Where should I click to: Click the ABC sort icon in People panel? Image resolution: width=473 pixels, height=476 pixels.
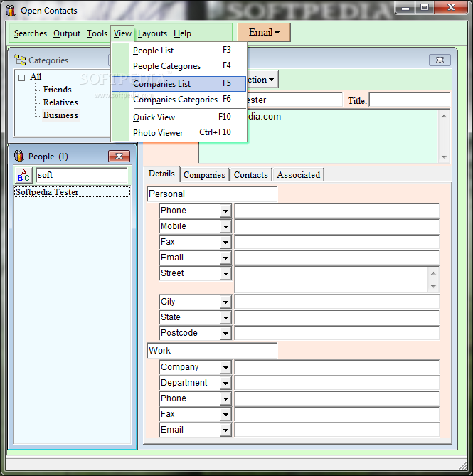point(23,175)
